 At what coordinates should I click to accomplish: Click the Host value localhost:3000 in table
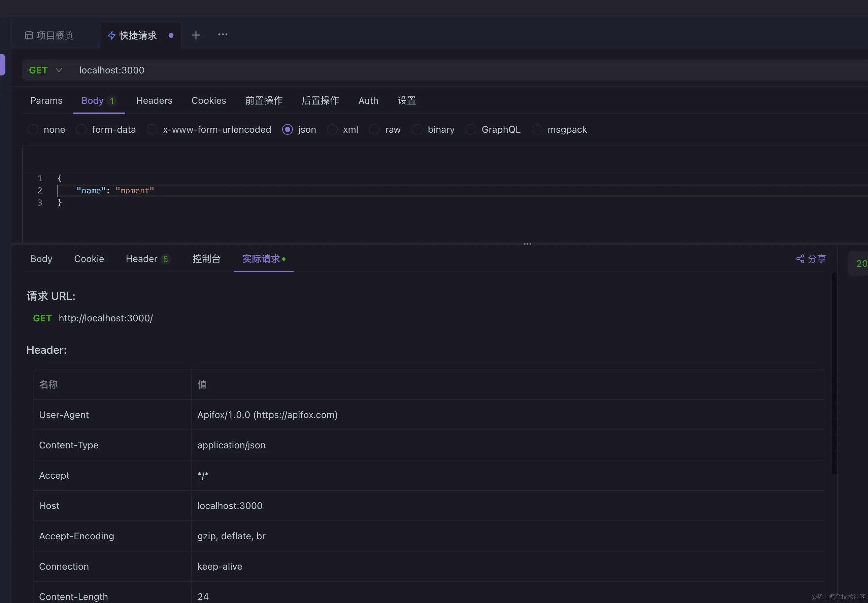[230, 506]
